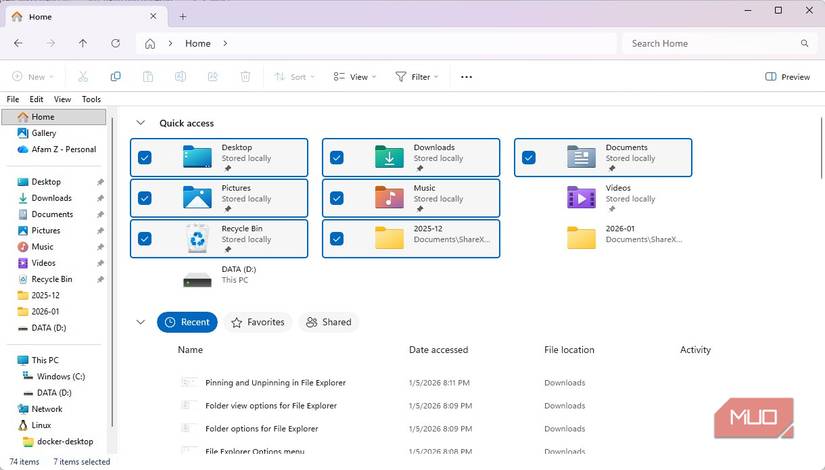Select docker-desktop in navigation pane
Viewport: 825px width, 470px height.
pyautogui.click(x=58, y=442)
